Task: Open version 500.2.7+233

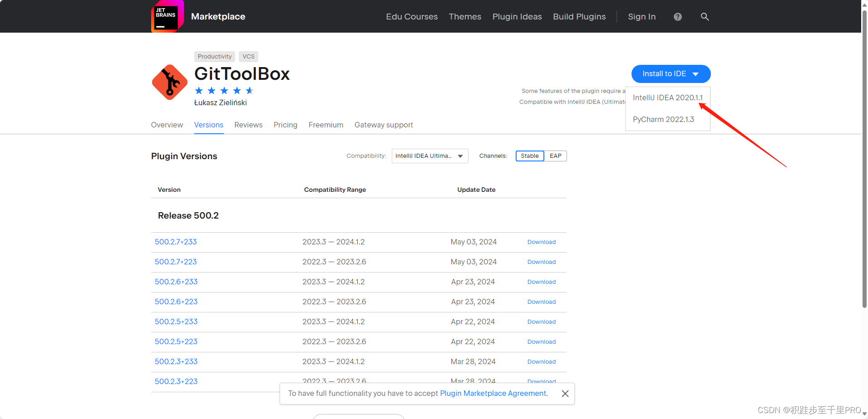Action: pos(176,242)
